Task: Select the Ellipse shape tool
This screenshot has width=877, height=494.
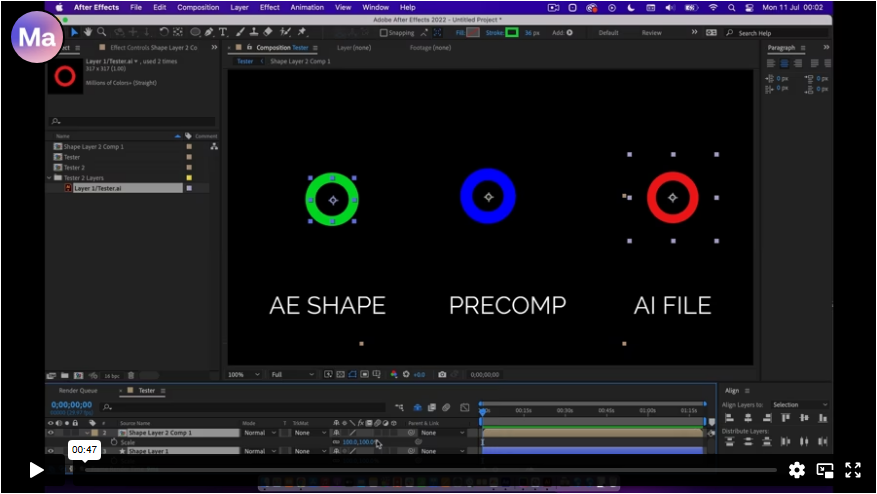Action: [x=195, y=32]
